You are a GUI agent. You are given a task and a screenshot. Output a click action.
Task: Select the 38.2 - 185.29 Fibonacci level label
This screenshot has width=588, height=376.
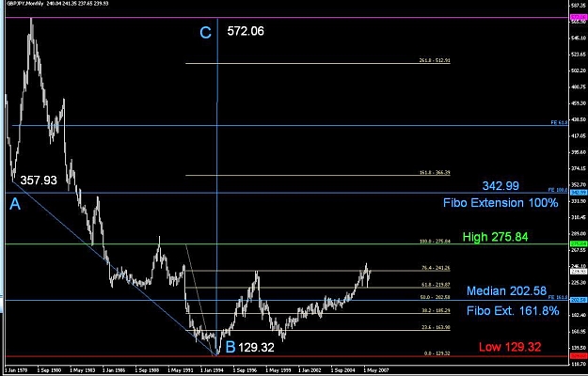click(x=435, y=310)
